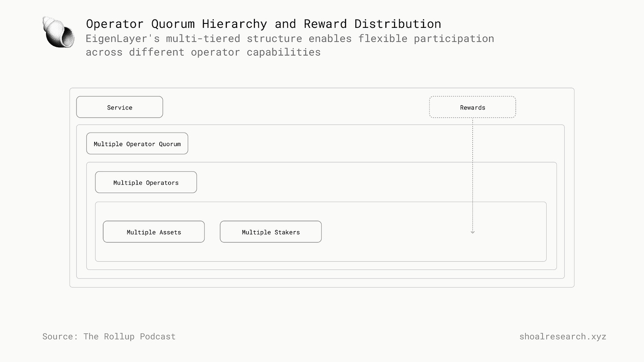Select the dashed Rewards box
The width and height of the screenshot is (644, 362).
472,107
